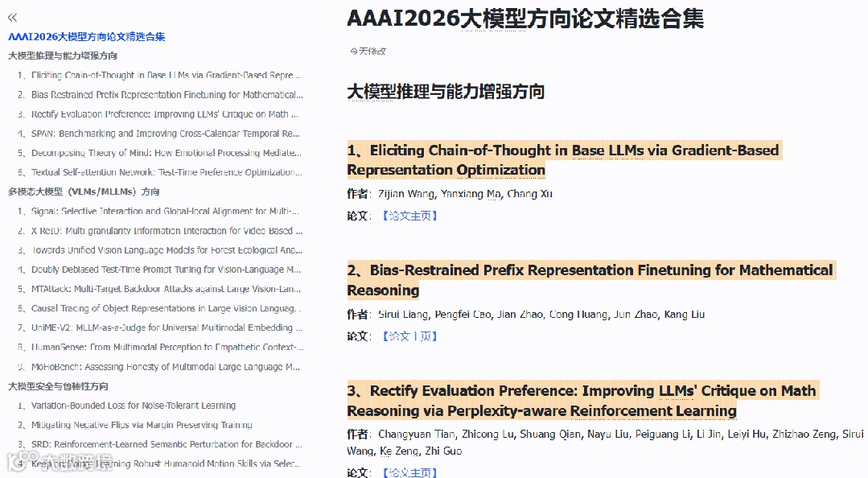Screen dimensions: 868x478
Task: Jump to outline section 多模态大模型 (VLMs/MLLMs) 方向
Action: (x=84, y=192)
